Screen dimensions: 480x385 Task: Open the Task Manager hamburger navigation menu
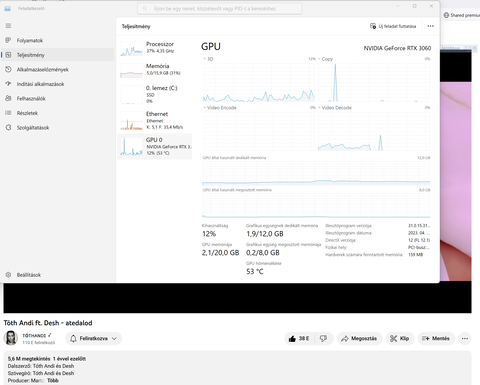8,26
